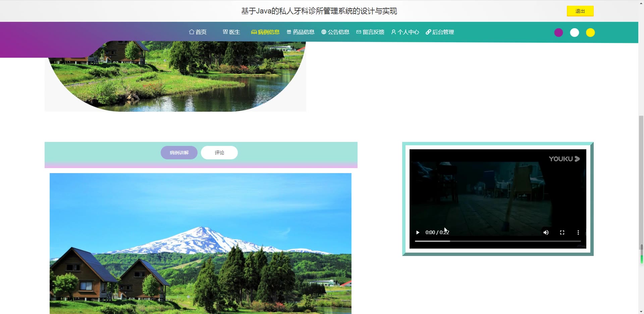Screen dimensions: 644x314
Task: Click the gift icon beside 药品信息
Action: pos(289,32)
